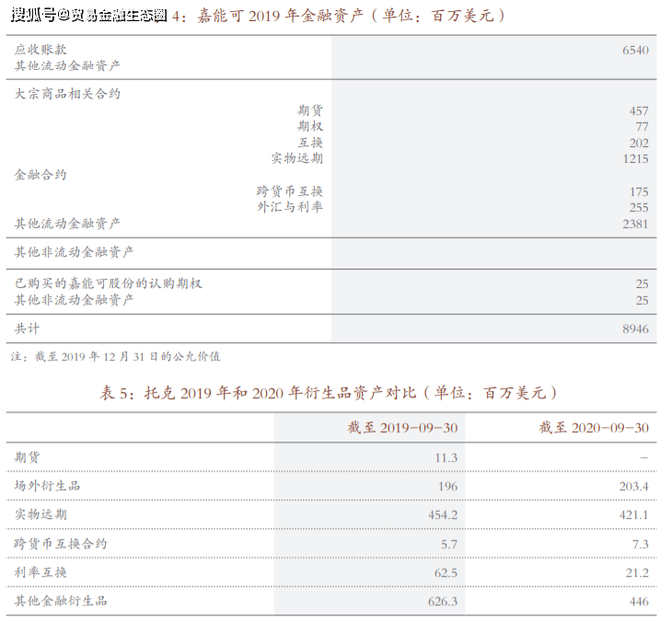Click the value 255

pyautogui.click(x=639, y=208)
